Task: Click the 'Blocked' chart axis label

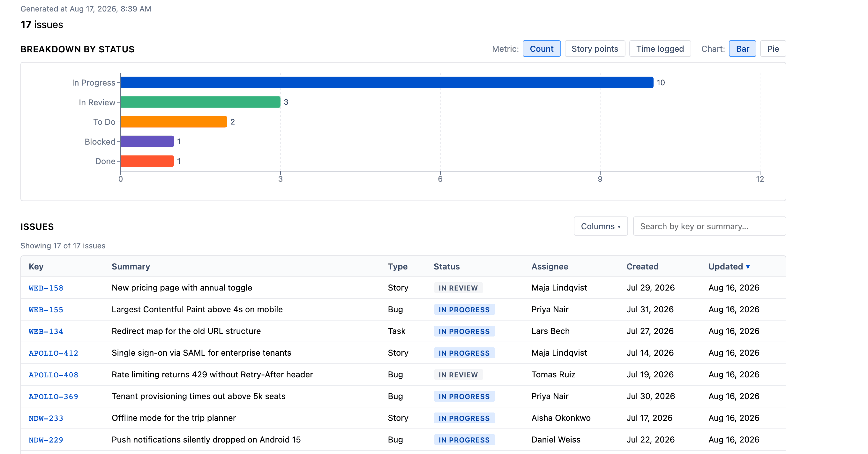Action: pyautogui.click(x=100, y=141)
